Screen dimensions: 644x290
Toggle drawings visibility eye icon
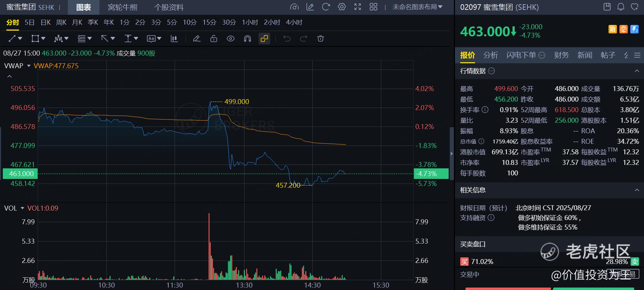tap(230, 39)
